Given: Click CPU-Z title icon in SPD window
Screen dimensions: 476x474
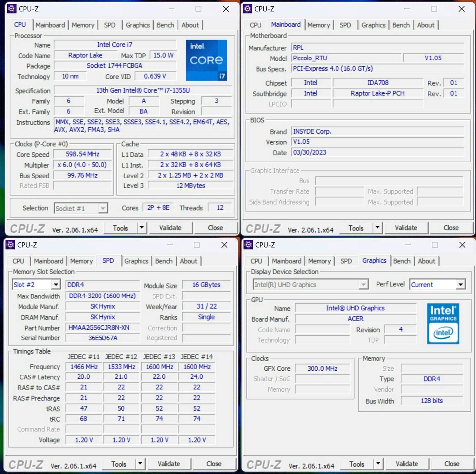Looking at the screenshot, I should tap(10, 245).
